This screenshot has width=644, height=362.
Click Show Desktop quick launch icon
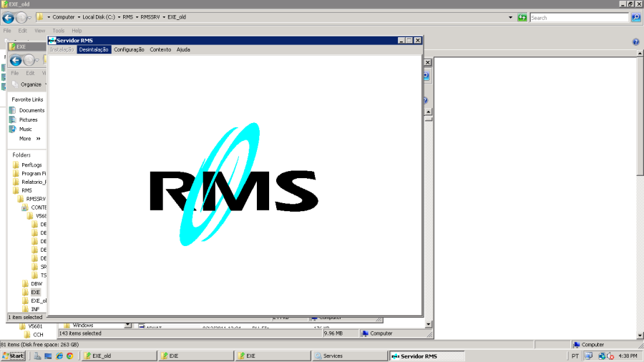pos(48,356)
